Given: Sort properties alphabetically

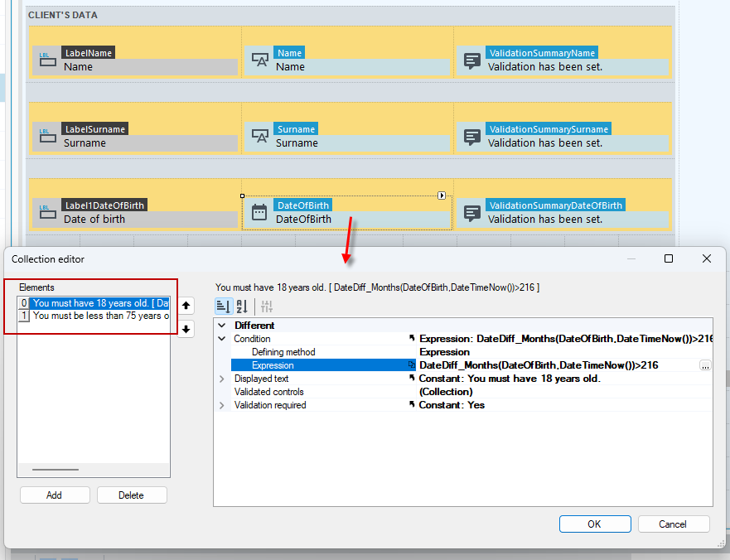Looking at the screenshot, I should [x=242, y=307].
